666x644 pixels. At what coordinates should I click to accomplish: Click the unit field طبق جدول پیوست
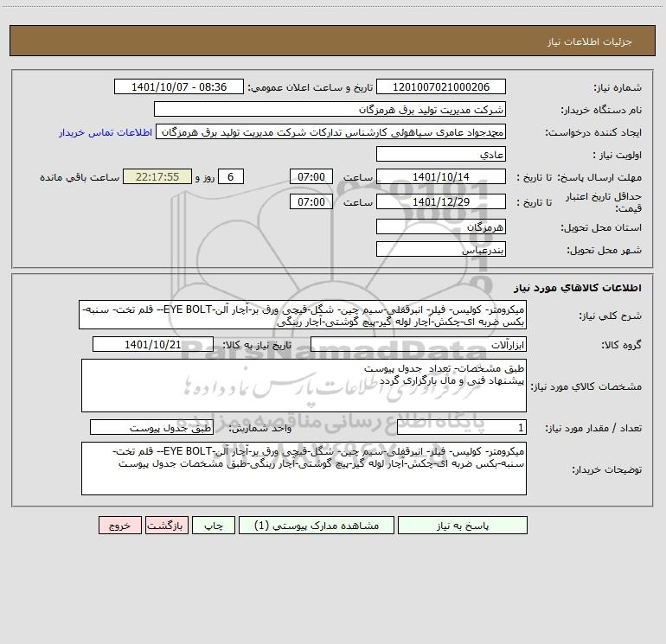[151, 427]
